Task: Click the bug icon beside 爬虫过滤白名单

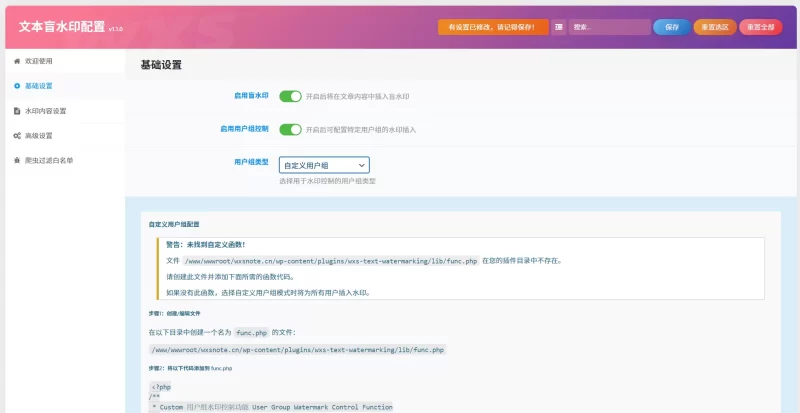Action: pos(17,160)
